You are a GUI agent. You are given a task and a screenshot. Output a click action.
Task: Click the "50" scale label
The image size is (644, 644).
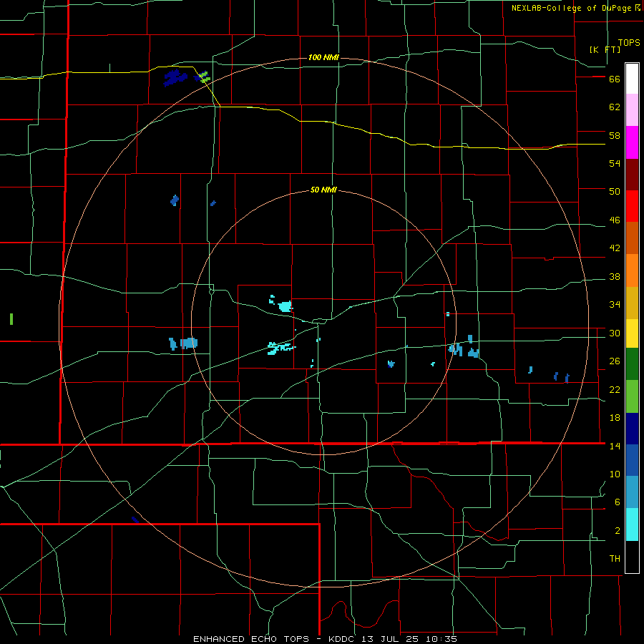tap(615, 192)
